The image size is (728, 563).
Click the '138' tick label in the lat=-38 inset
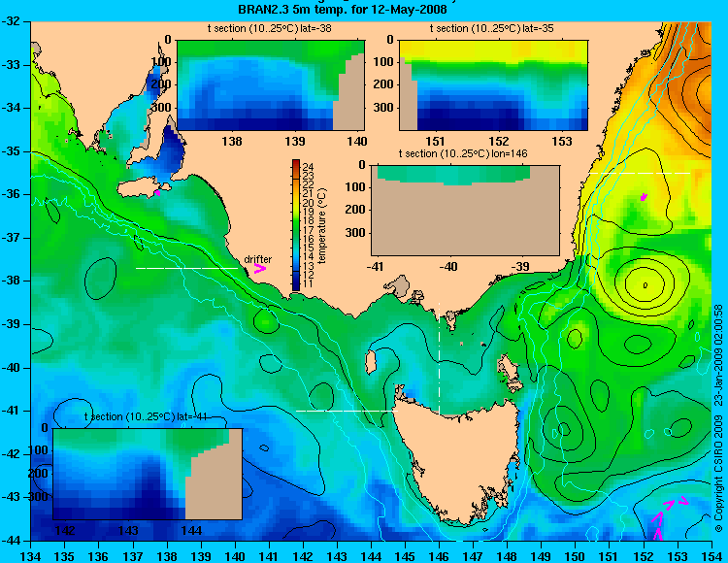pos(232,141)
